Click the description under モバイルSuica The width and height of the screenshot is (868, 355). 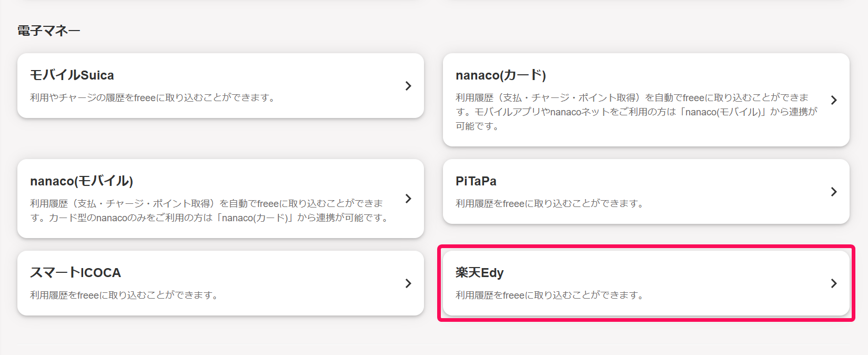click(153, 97)
